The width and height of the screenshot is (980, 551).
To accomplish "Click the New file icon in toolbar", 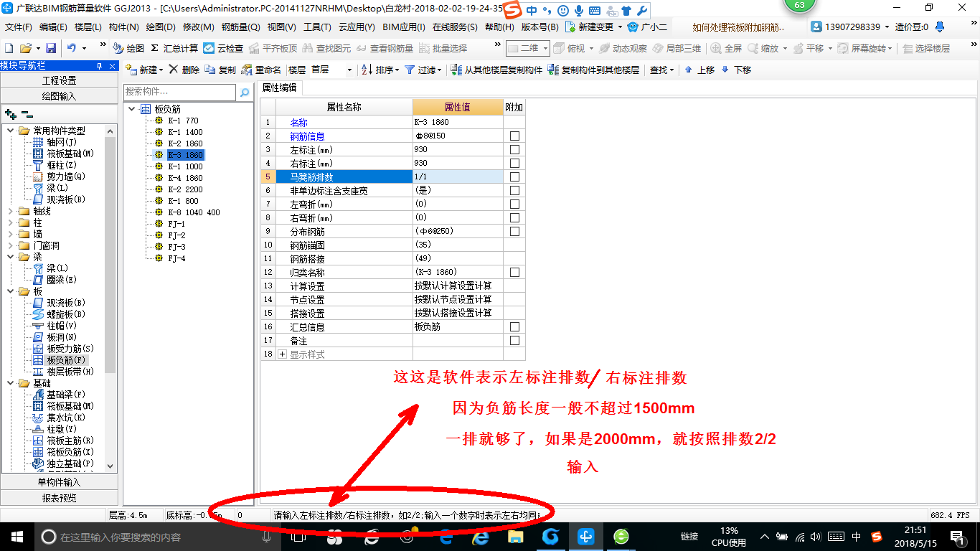I will 9,48.
